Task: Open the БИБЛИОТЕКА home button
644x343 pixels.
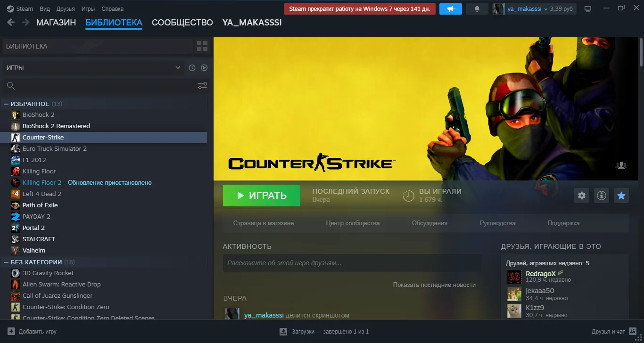Action: tap(98, 46)
